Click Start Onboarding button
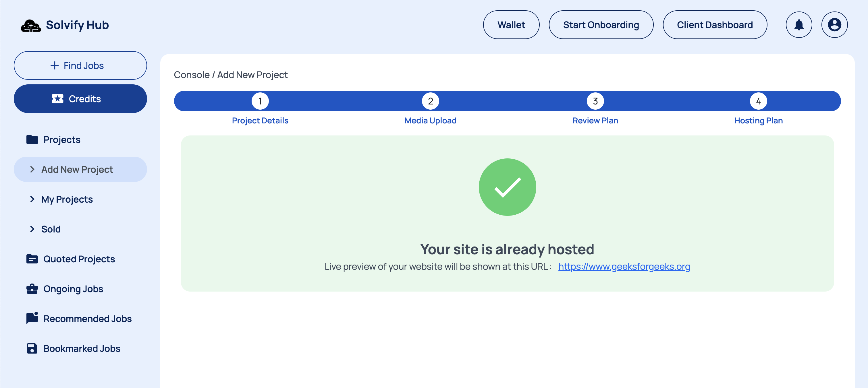This screenshot has width=868, height=388. (x=601, y=25)
